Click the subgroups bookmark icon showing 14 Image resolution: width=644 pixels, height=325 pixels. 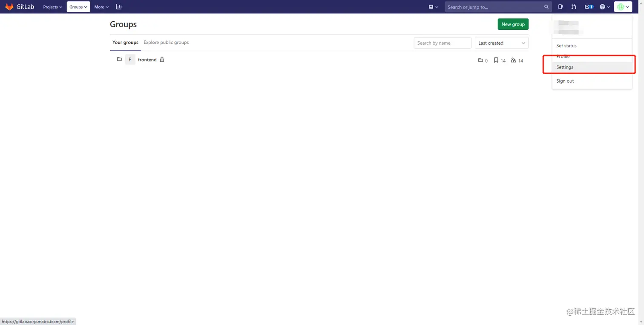tap(495, 60)
